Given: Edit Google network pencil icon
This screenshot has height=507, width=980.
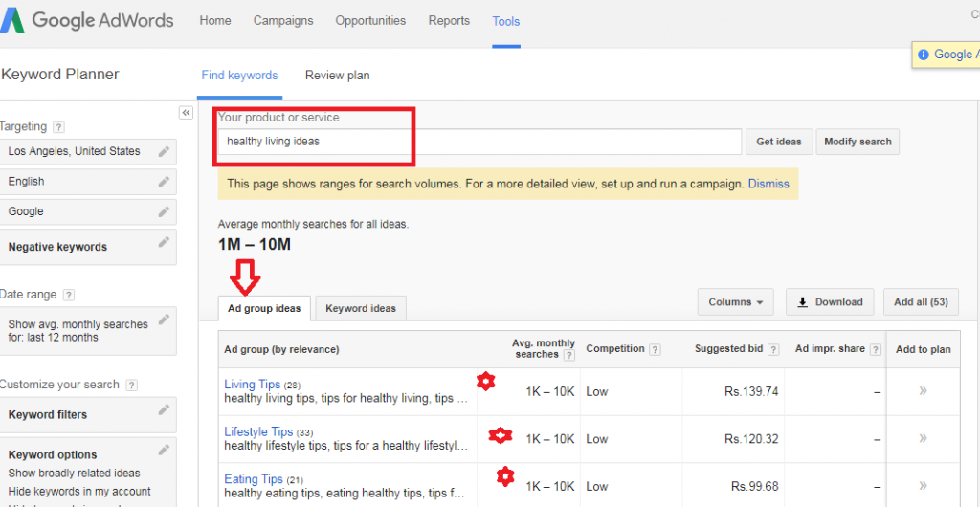Looking at the screenshot, I should click(164, 211).
